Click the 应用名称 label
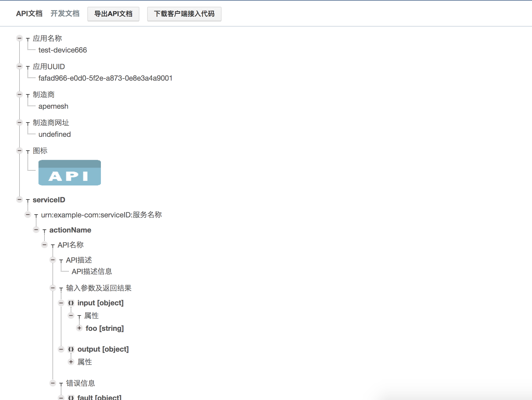 [x=47, y=38]
